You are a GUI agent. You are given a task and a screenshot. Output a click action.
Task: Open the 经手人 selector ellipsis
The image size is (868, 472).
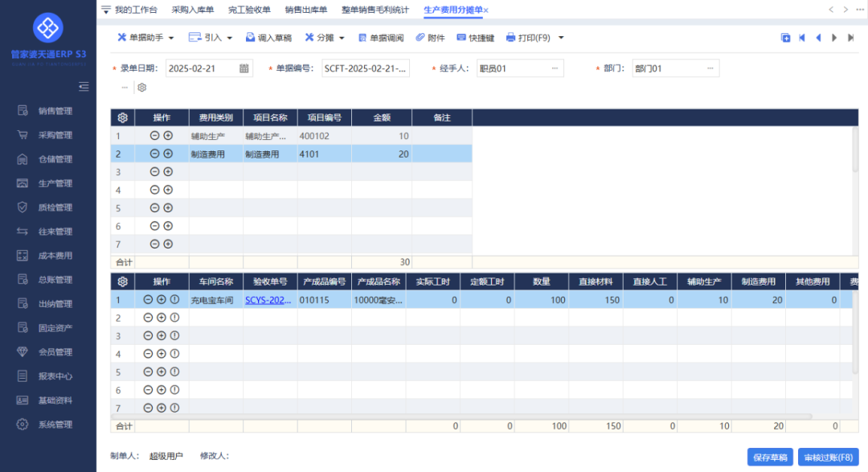555,68
